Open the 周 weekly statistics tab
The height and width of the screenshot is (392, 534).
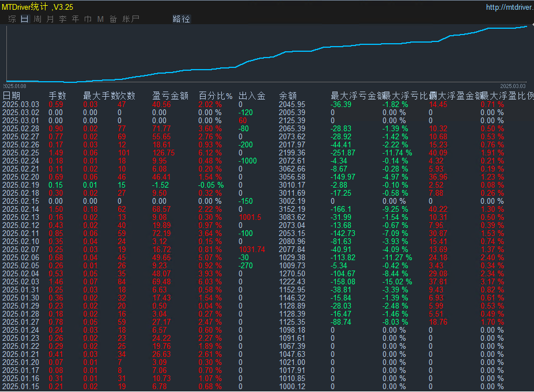coord(37,19)
